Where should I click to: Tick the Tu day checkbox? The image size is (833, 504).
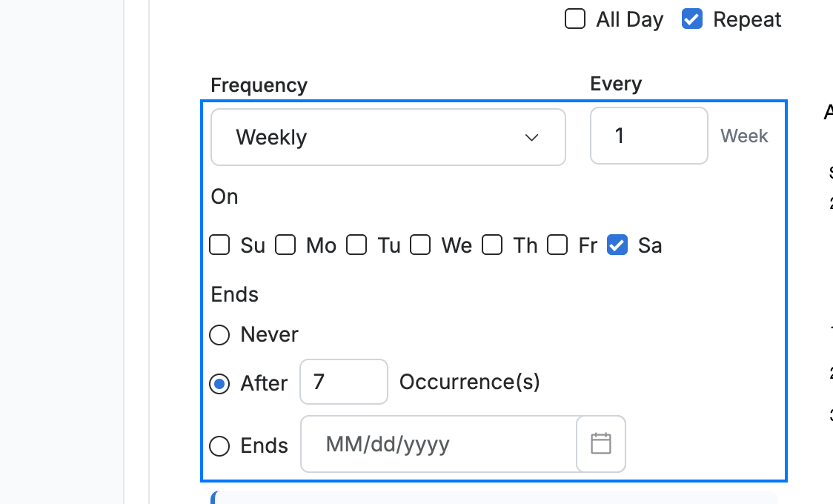click(356, 245)
